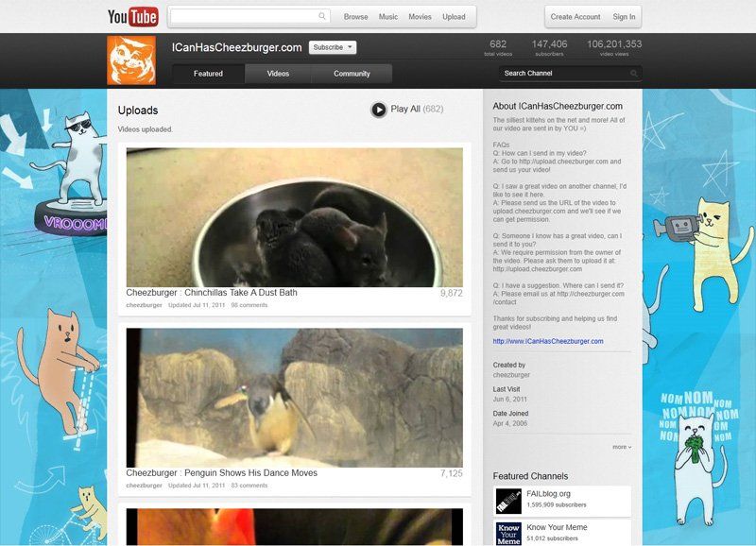The height and width of the screenshot is (546, 756).
Task: Switch to the Videos tab
Action: click(x=278, y=74)
